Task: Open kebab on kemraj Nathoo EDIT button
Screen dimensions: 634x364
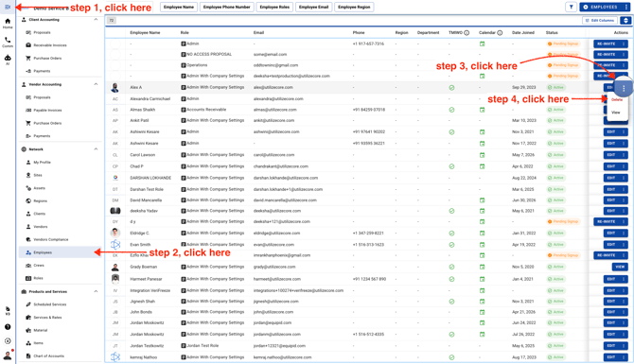Action: pyautogui.click(x=624, y=357)
